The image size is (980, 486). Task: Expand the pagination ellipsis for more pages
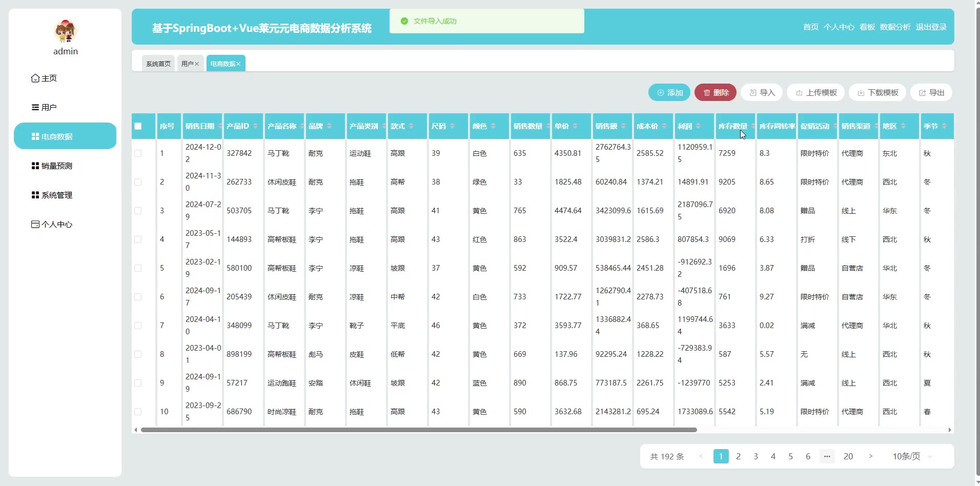[827, 456]
